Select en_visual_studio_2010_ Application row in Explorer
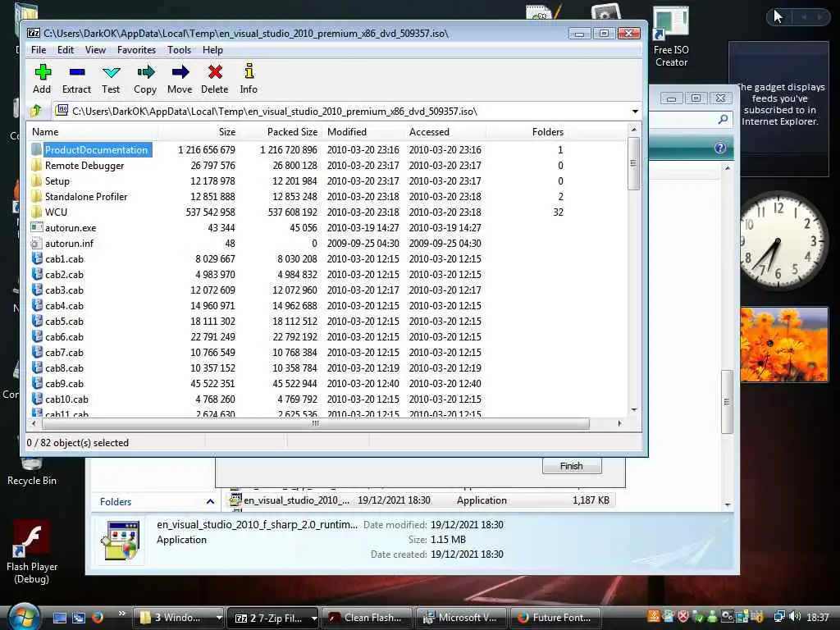The width and height of the screenshot is (840, 630). click(x=421, y=500)
